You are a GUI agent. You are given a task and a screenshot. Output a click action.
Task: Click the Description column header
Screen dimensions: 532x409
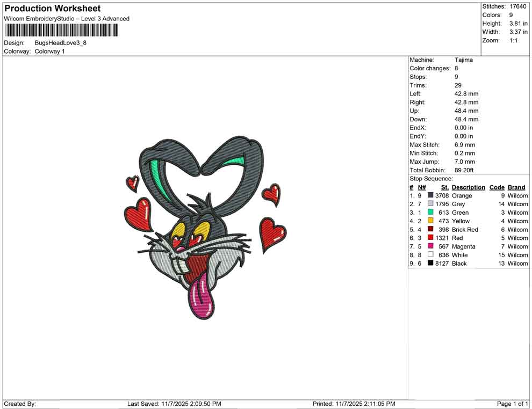[468, 187]
